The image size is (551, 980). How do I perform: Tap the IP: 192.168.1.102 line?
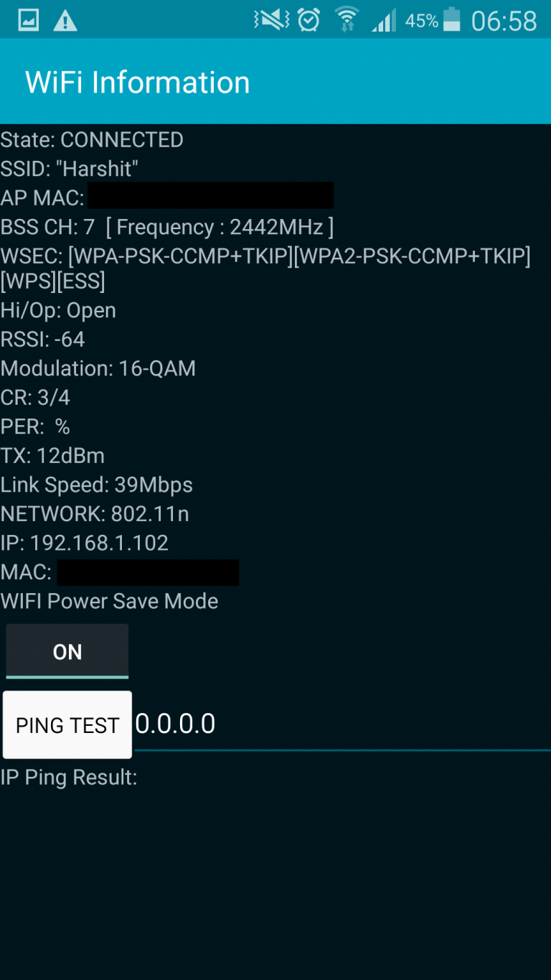point(85,543)
